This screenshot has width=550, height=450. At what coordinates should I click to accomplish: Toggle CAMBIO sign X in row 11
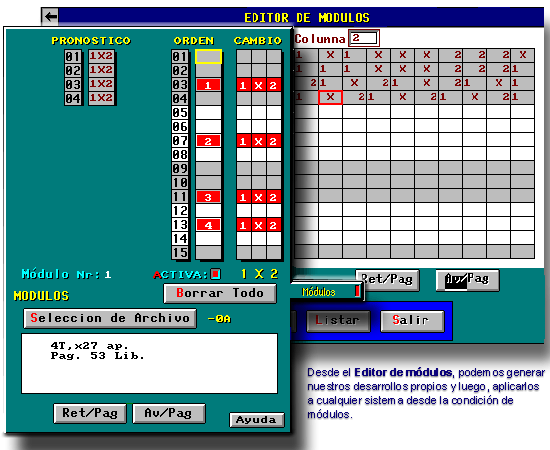259,197
